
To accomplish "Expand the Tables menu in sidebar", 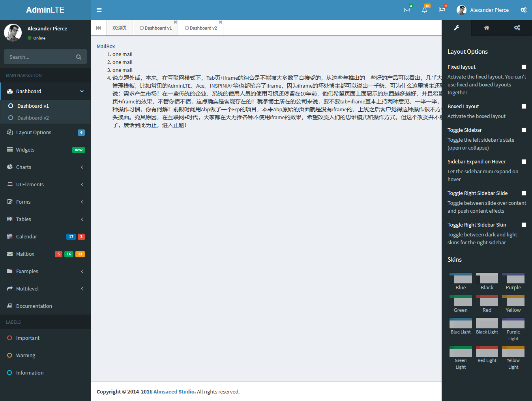I will click(45, 219).
